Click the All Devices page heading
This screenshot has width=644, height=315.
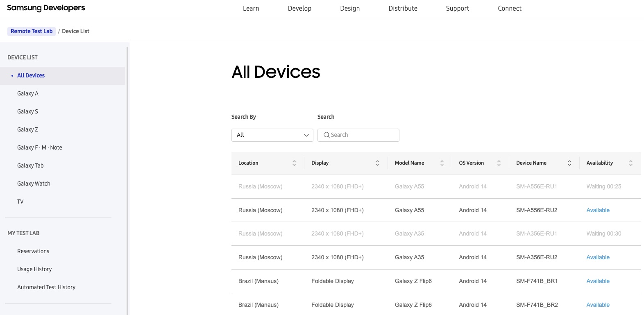[276, 72]
